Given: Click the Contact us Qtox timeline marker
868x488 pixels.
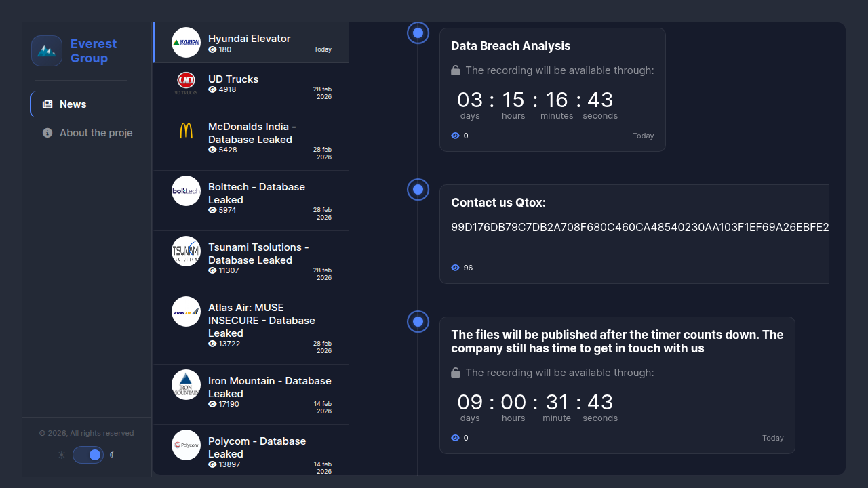Looking at the screenshot, I should (x=418, y=189).
